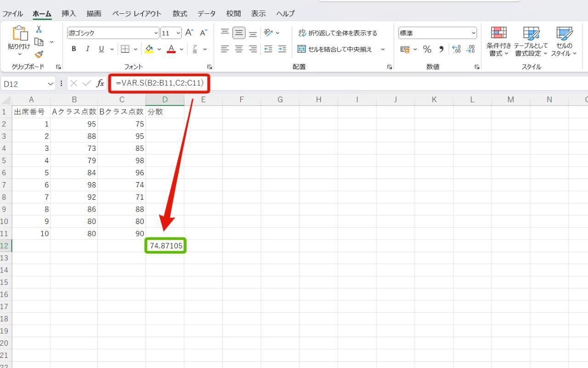Decrease decimal places icon
Viewport: 588px width, 368px height.
(x=470, y=49)
